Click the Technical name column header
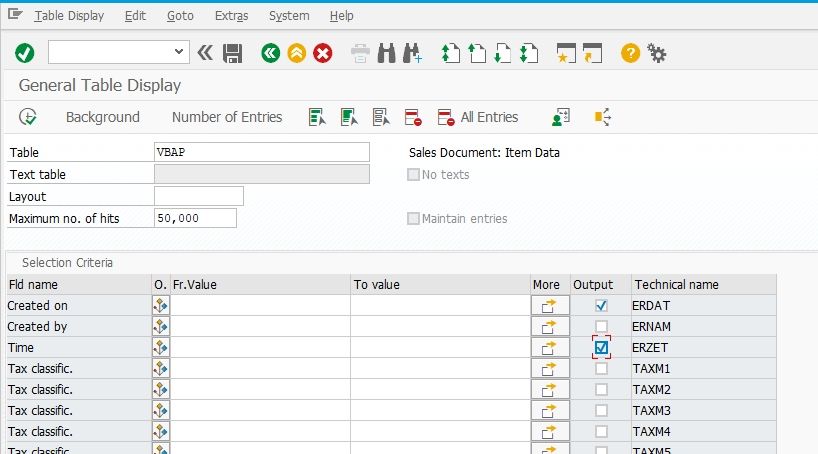This screenshot has height=454, width=818. point(704,284)
